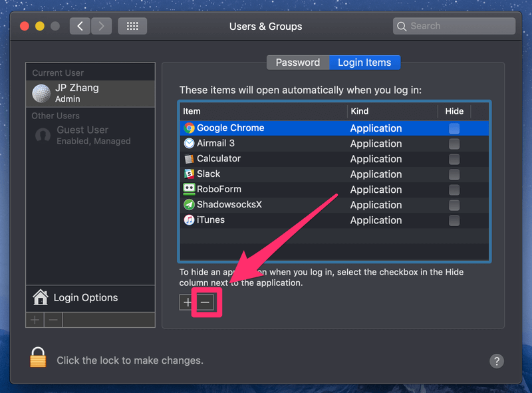Toggle Hide checkbox for Calculator
The height and width of the screenshot is (393, 532).
tap(454, 159)
